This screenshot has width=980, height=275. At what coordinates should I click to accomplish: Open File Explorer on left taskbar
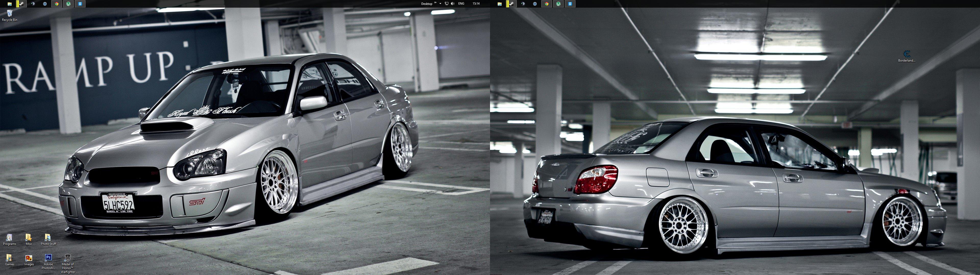(9, 4)
